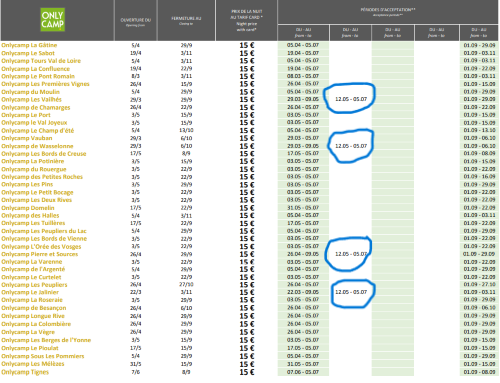Open Onlycamp Les Valhès campsite name
This screenshot has height=383, width=500.
click(31, 99)
